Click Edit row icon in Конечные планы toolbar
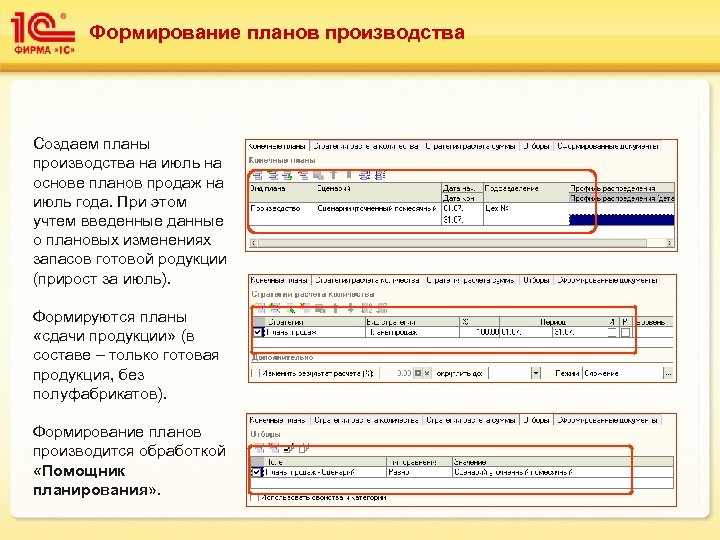The width and height of the screenshot is (720, 540). pos(288,175)
